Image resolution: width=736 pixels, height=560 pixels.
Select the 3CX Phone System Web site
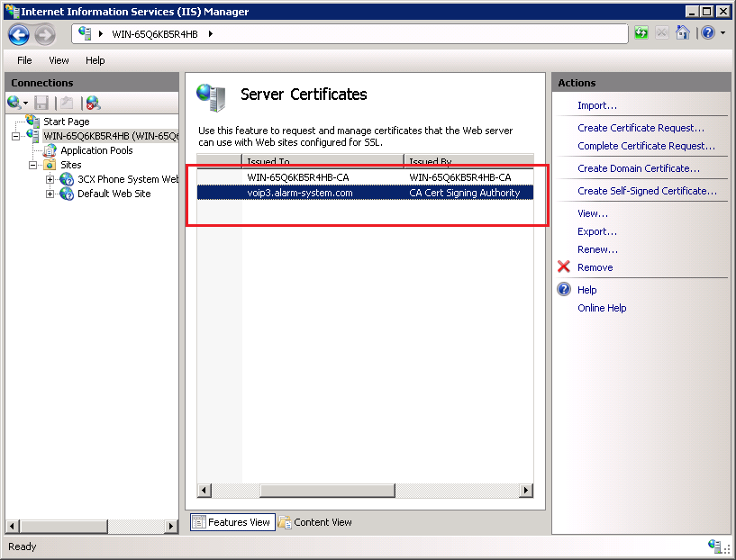(128, 180)
